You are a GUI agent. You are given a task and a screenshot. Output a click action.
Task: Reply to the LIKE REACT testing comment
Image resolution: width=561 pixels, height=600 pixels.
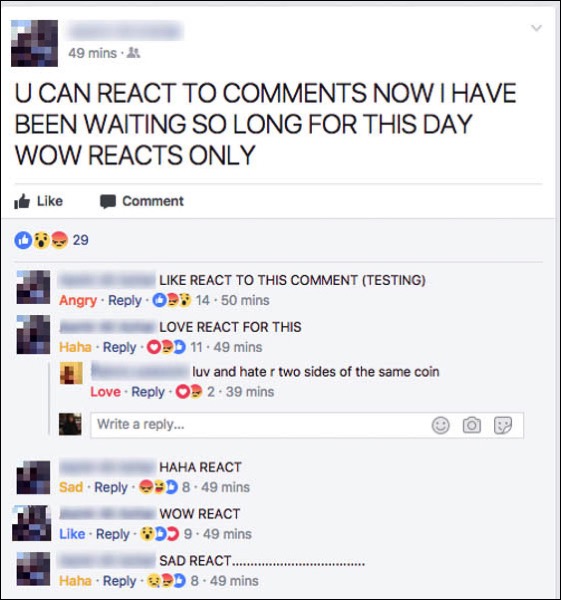(125, 300)
